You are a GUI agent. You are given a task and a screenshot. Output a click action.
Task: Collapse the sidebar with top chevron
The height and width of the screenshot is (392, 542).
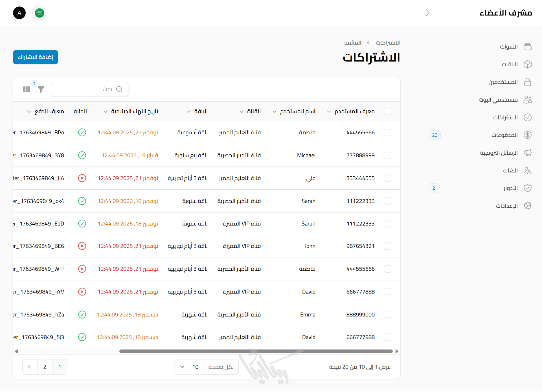pos(427,13)
